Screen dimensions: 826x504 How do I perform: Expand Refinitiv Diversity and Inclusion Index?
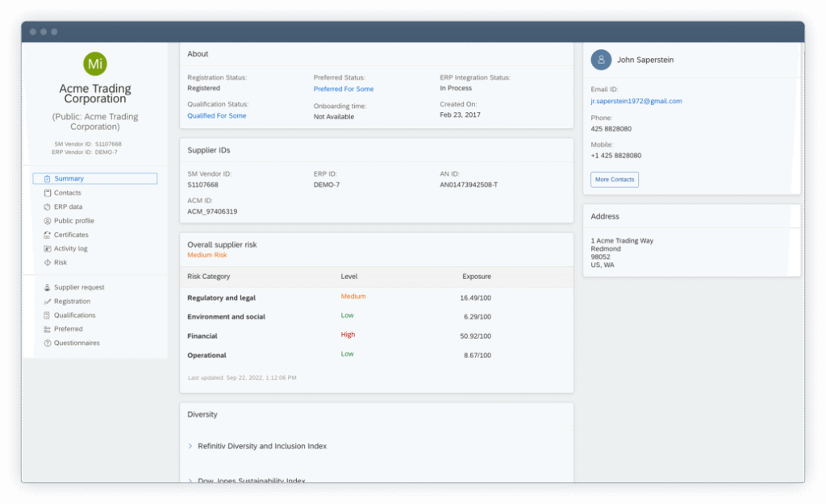tap(190, 446)
